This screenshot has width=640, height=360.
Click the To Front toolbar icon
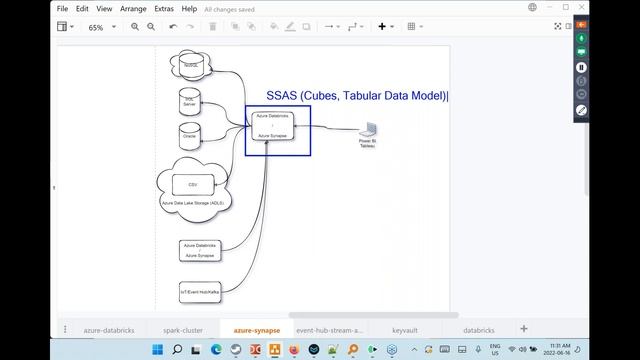click(x=235, y=27)
